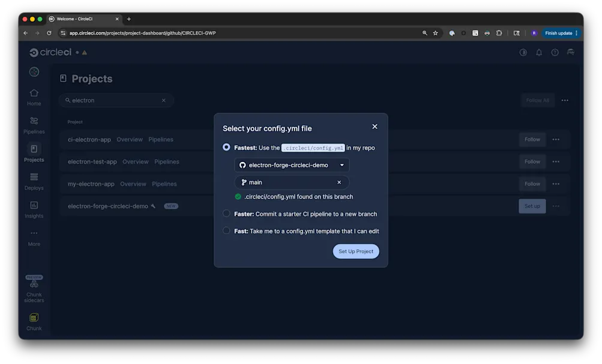This screenshot has height=364, width=602.
Task: Open the browser extensions puzzle icon
Action: pyautogui.click(x=499, y=34)
